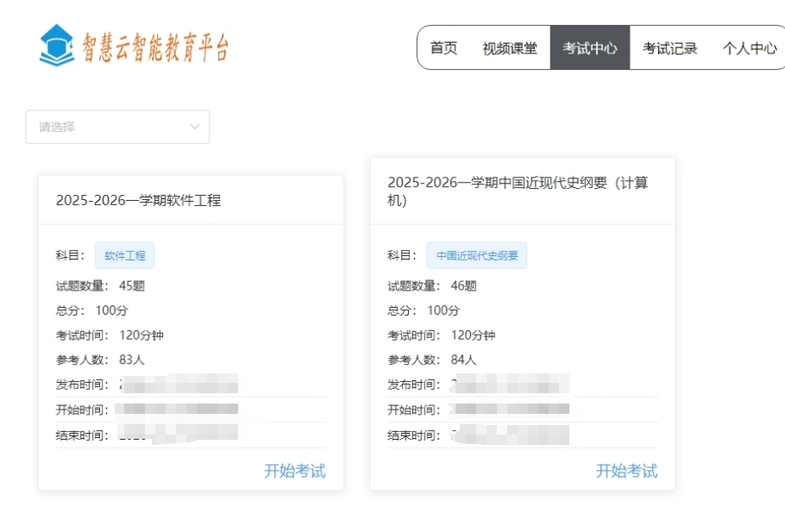The height and width of the screenshot is (532, 785).
Task: Click 83人 participant count
Action: tap(132, 360)
